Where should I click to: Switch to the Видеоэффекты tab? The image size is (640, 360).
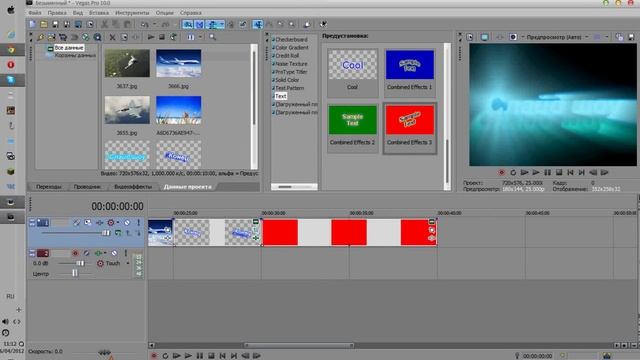[133, 187]
